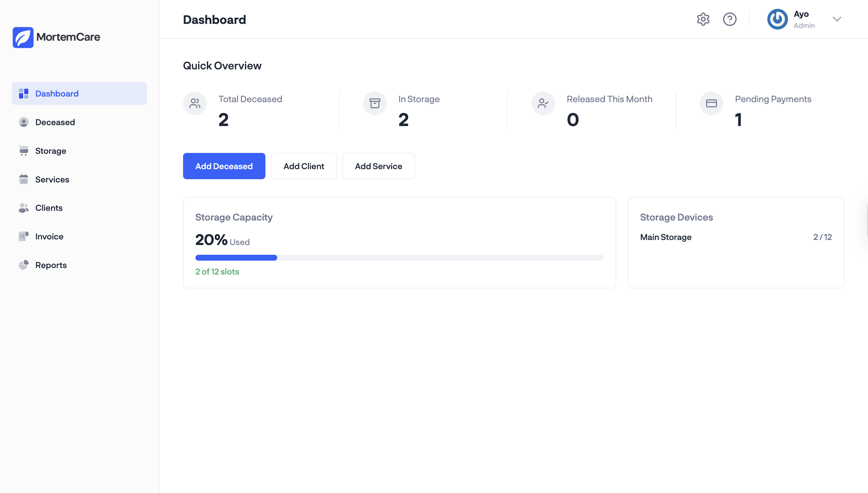Click the Released This Month user-check icon

pyautogui.click(x=543, y=103)
